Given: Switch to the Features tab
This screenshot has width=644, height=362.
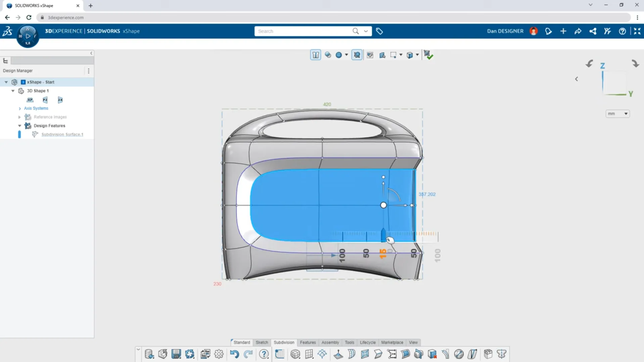Looking at the screenshot, I should click(308, 342).
